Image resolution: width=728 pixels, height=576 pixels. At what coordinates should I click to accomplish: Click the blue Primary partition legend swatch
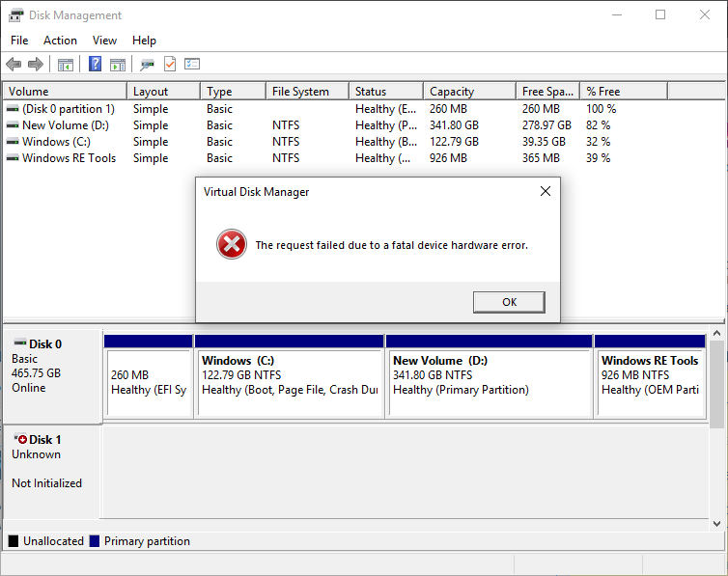coord(95,540)
